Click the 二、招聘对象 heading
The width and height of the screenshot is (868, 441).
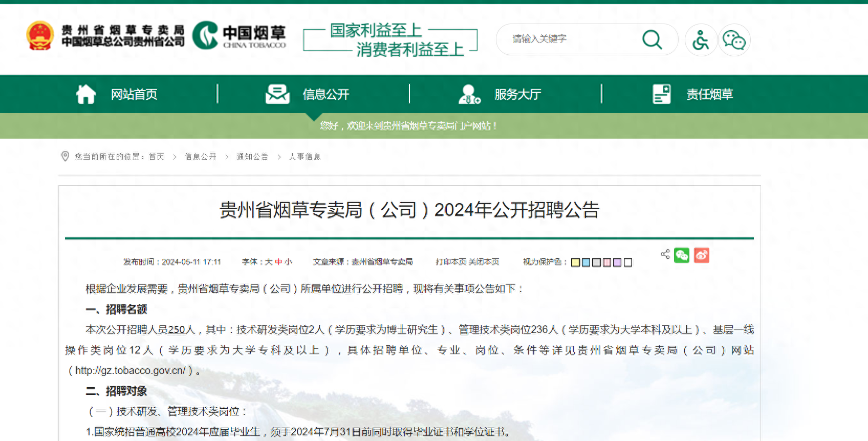[116, 391]
